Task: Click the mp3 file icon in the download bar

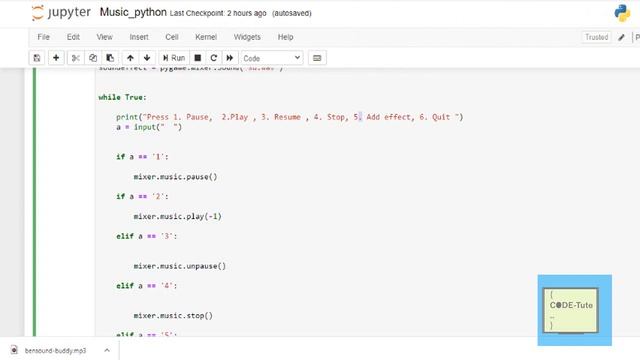Action: [14, 350]
